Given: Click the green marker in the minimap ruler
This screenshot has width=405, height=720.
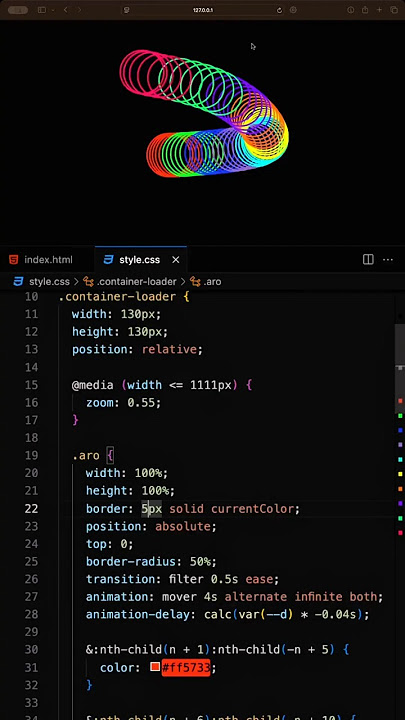Looking at the screenshot, I should pyautogui.click(x=400, y=416).
